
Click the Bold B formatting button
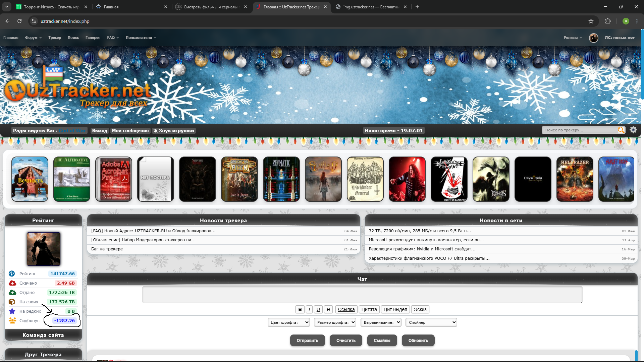click(300, 309)
